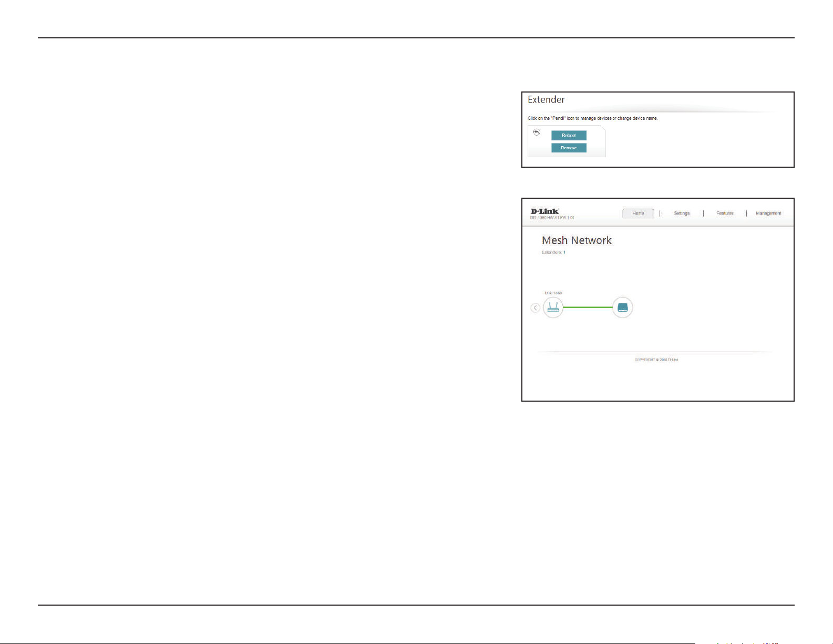
Task: Click the Extenders count number 1
Action: 564,252
